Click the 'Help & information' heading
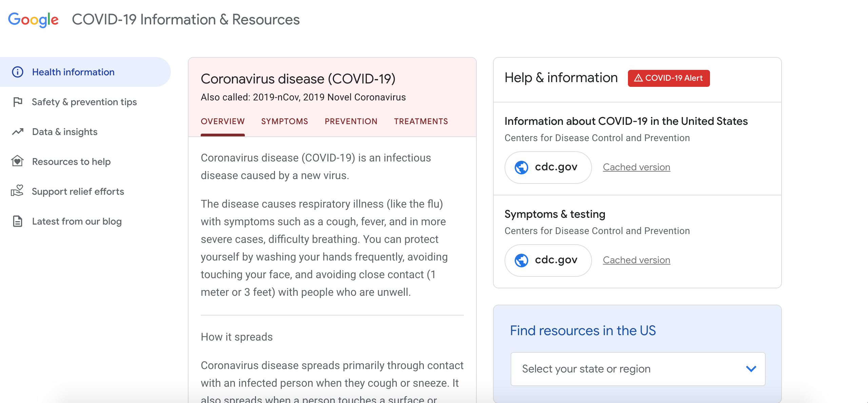 pos(561,78)
